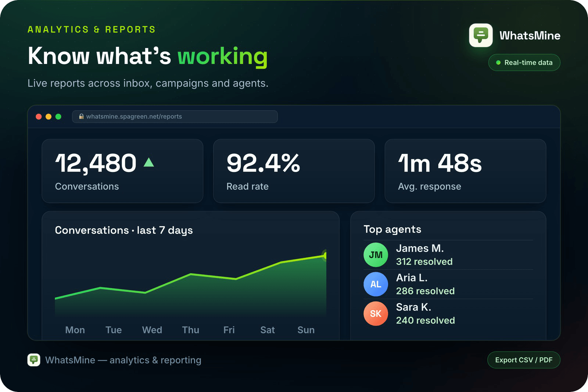The image size is (588, 392).
Task: Click the '286 resolved' value
Action: click(425, 291)
